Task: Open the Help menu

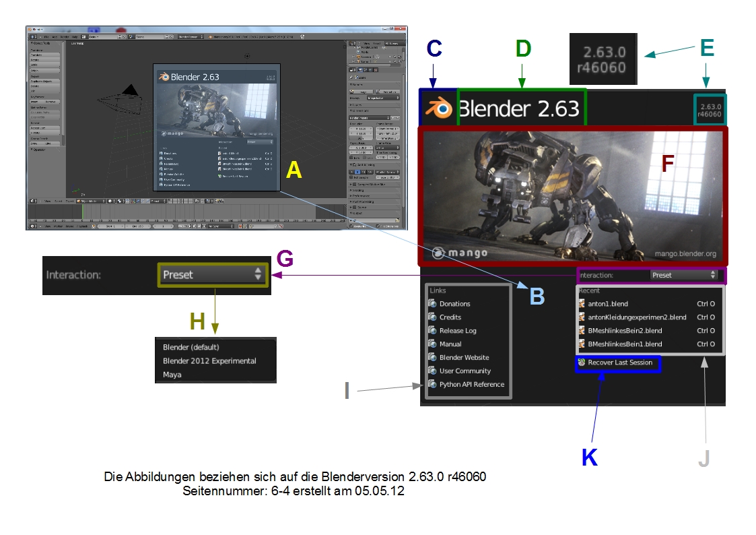Action: click(75, 36)
